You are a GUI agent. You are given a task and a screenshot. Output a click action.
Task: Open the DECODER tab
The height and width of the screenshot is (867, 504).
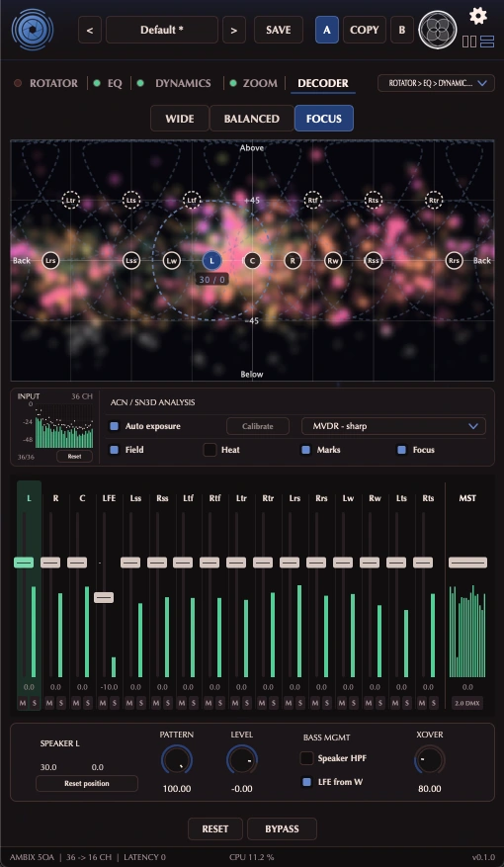click(323, 83)
